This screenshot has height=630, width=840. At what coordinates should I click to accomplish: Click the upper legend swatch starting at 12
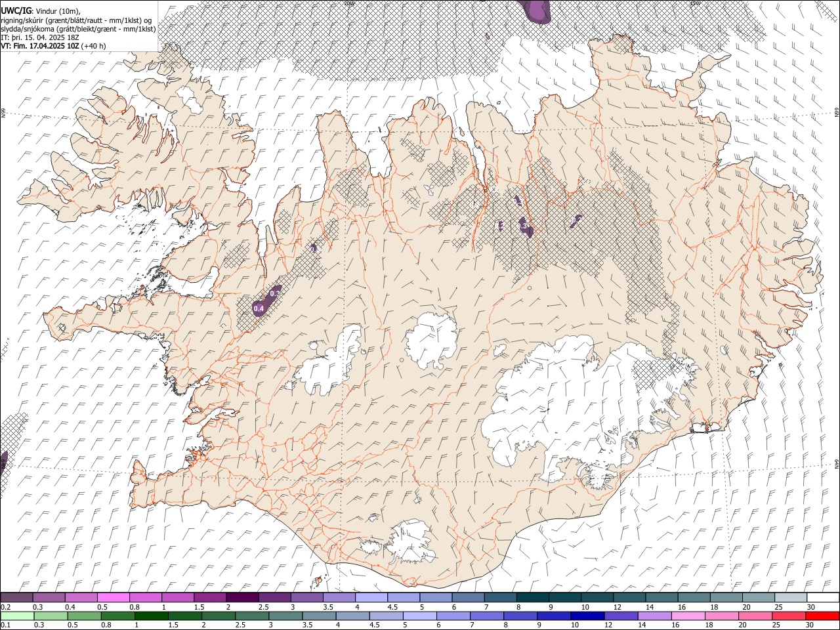pos(629,597)
